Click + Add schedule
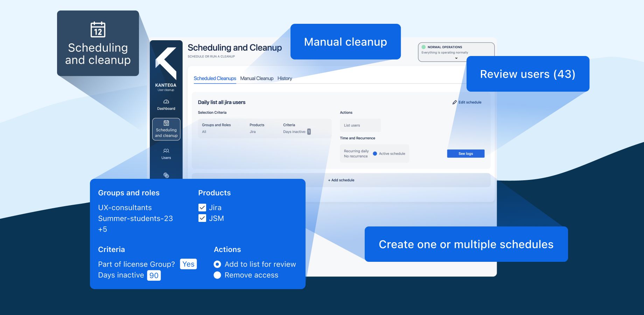 [x=341, y=180]
